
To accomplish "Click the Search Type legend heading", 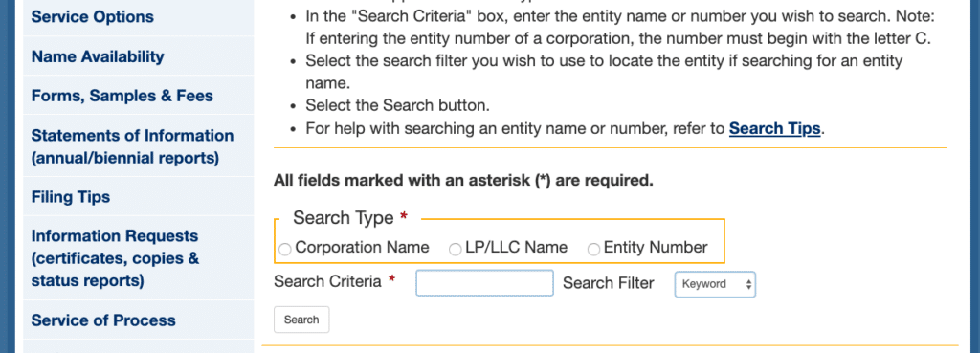I will point(344,218).
